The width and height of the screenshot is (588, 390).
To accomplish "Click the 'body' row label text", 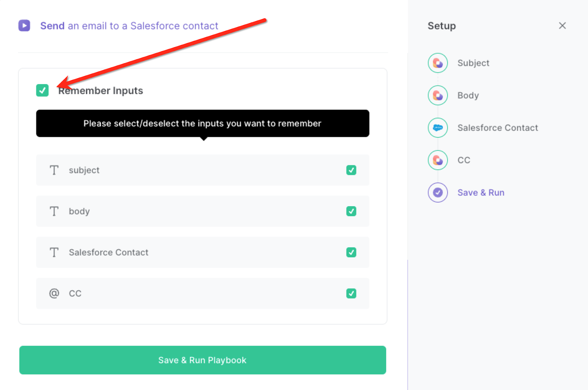I will [79, 211].
